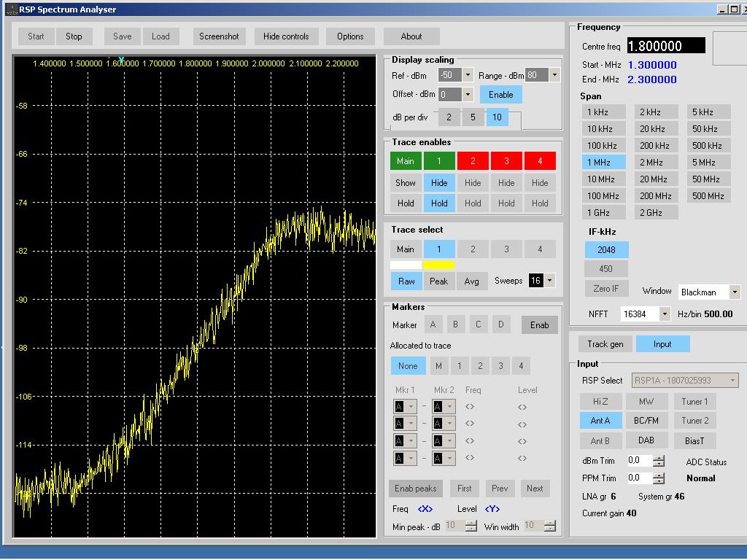
Task: Allocate marker to trace M
Action: (438, 366)
